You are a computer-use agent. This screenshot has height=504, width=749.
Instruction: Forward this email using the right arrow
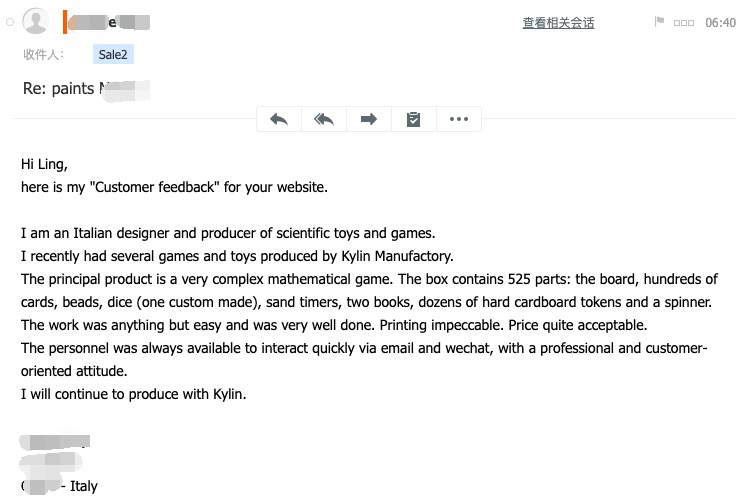point(368,119)
